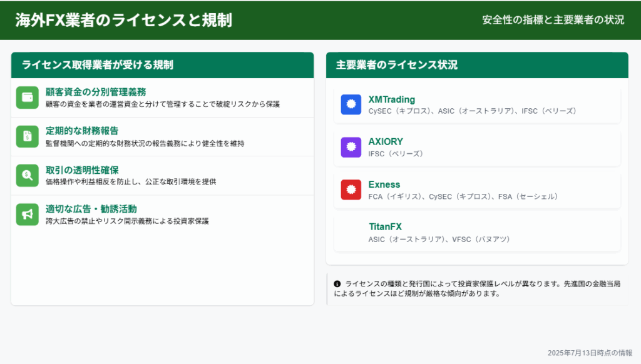
Task: Click the 定期的な財務報告 heading
Action: point(82,131)
